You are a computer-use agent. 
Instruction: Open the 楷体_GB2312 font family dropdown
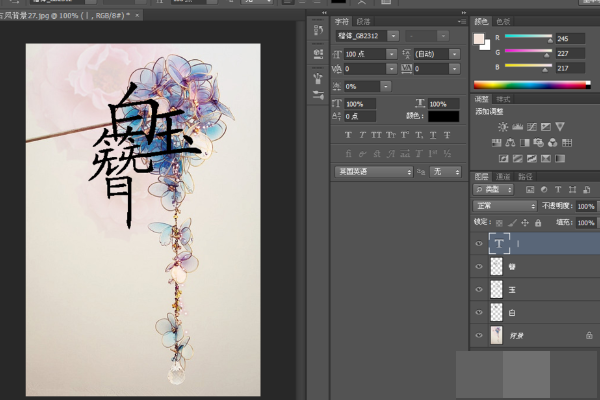393,36
